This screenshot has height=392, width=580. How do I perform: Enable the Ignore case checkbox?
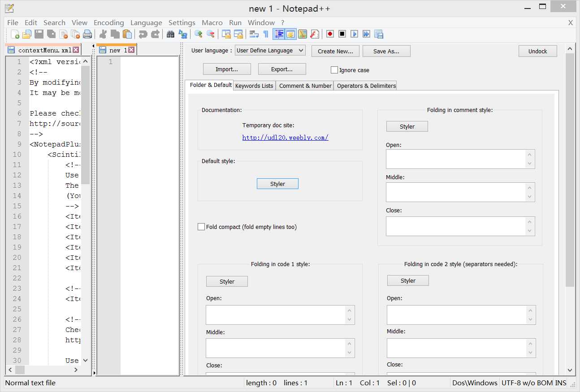click(334, 70)
